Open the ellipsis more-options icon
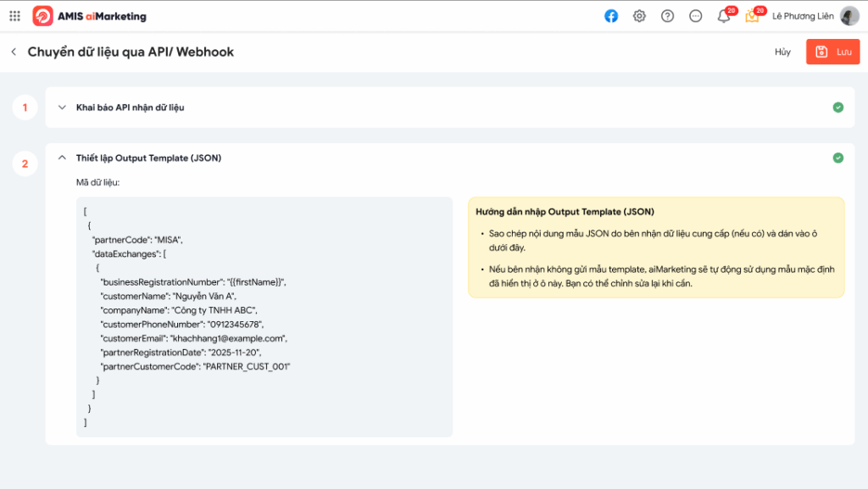Screen dimensions: 868x489 point(695,16)
